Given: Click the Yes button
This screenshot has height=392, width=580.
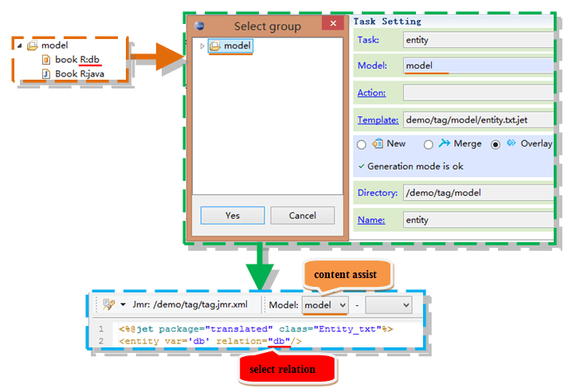Looking at the screenshot, I should pos(233,215).
